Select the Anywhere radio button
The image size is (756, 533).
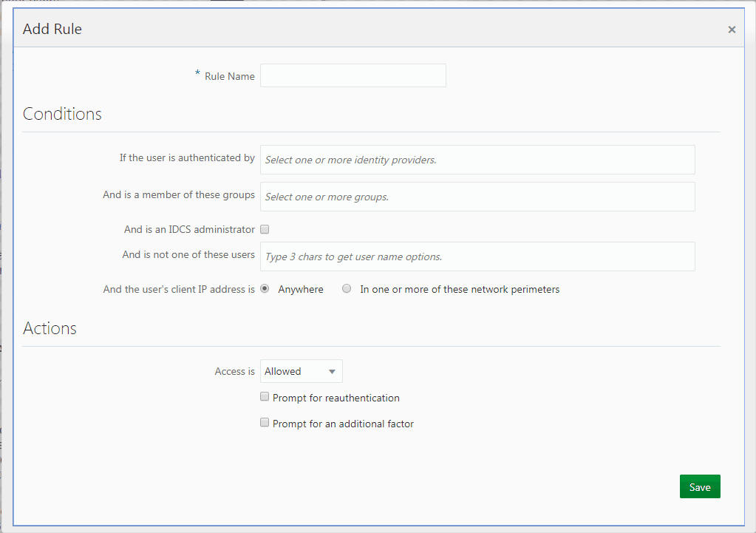click(x=265, y=288)
